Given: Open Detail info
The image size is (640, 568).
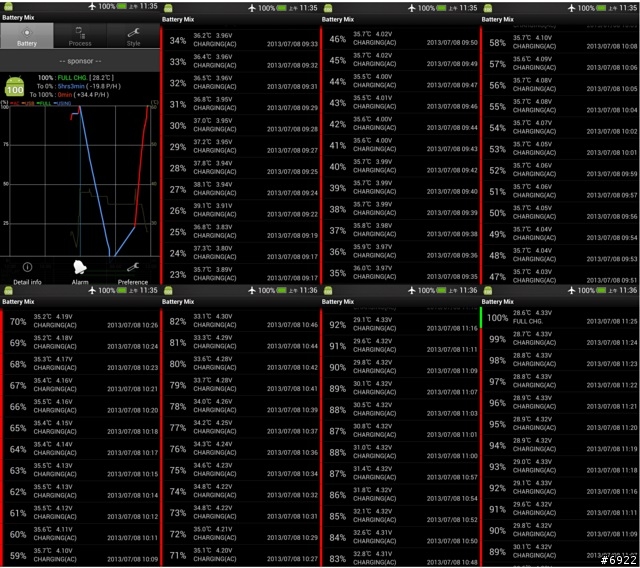Looking at the screenshot, I should [x=27, y=273].
